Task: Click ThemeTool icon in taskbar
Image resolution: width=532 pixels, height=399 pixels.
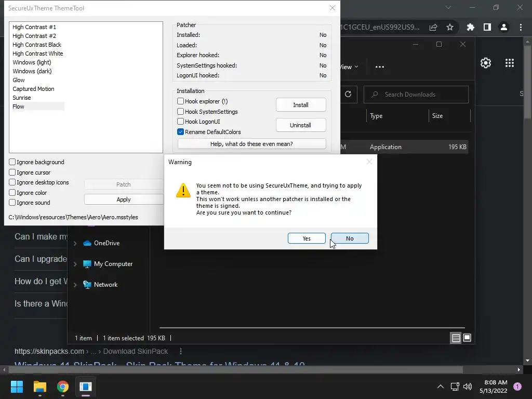Action: [x=86, y=387]
